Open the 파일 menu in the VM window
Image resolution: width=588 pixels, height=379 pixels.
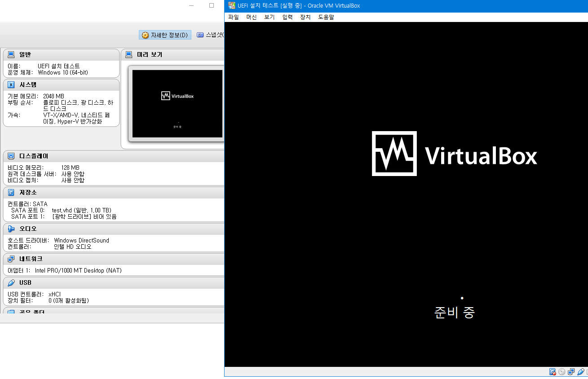click(234, 17)
